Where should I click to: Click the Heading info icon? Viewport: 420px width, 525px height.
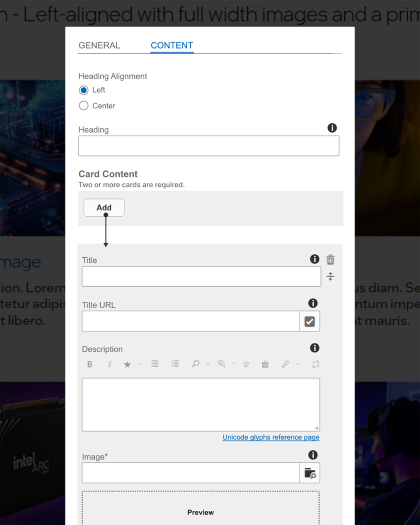tap(332, 128)
